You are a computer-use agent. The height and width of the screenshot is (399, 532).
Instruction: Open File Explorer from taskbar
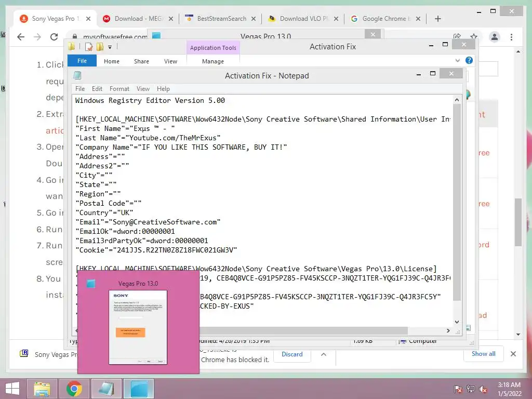tap(42, 389)
